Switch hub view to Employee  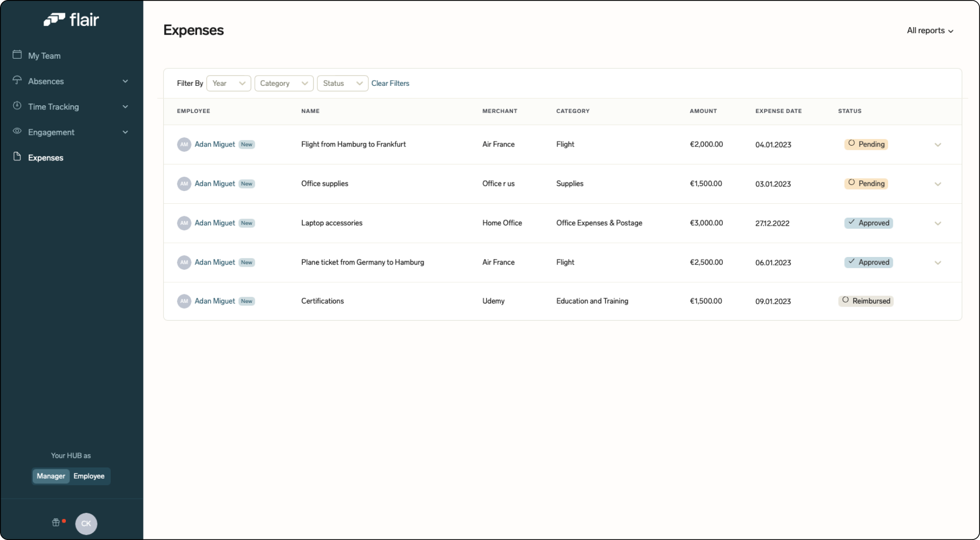point(89,476)
